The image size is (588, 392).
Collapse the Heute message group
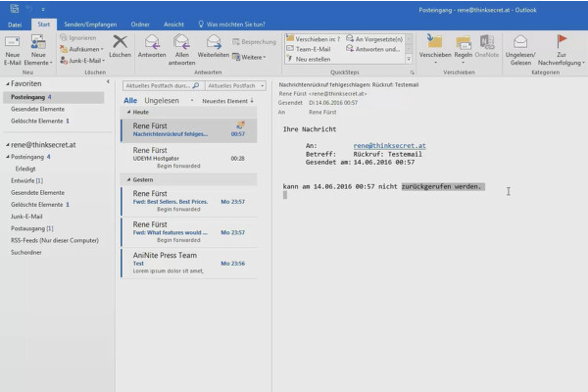pos(129,112)
